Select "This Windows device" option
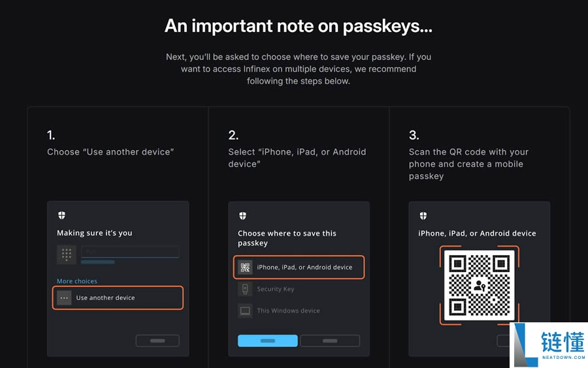The height and width of the screenshot is (368, 588). click(288, 311)
